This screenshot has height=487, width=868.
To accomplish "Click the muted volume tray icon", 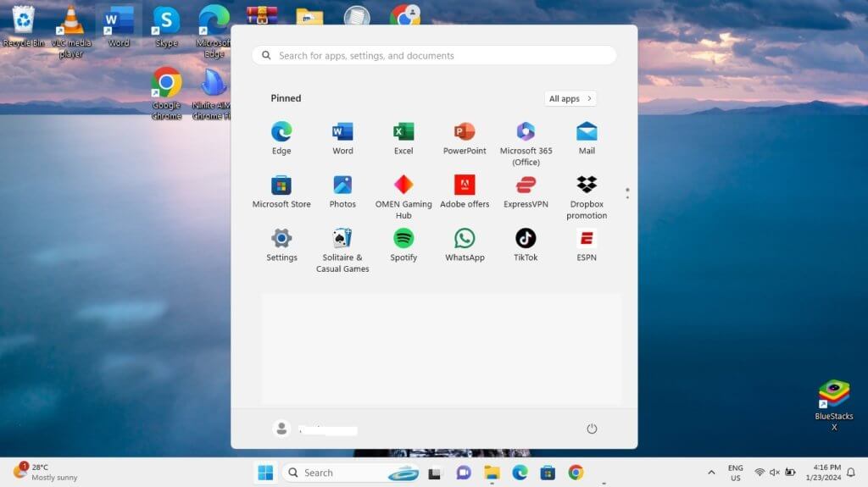I will click(775, 473).
